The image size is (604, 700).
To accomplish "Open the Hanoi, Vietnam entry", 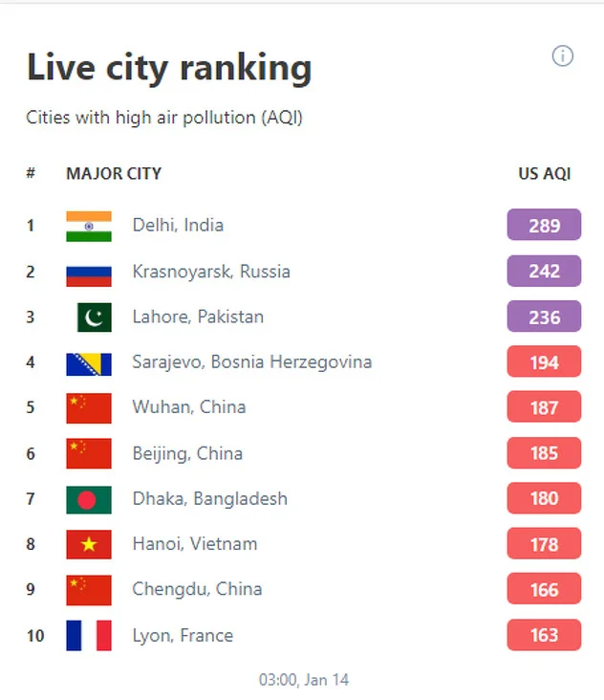I will click(195, 544).
